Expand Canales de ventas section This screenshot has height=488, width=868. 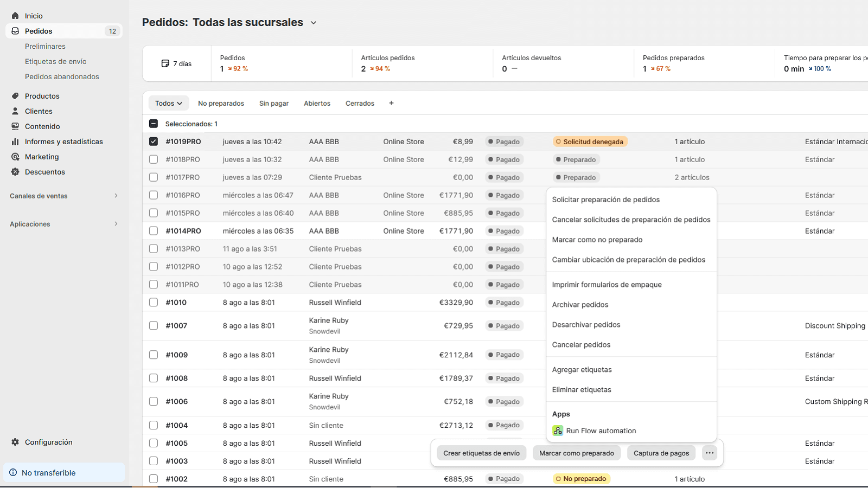pos(116,196)
